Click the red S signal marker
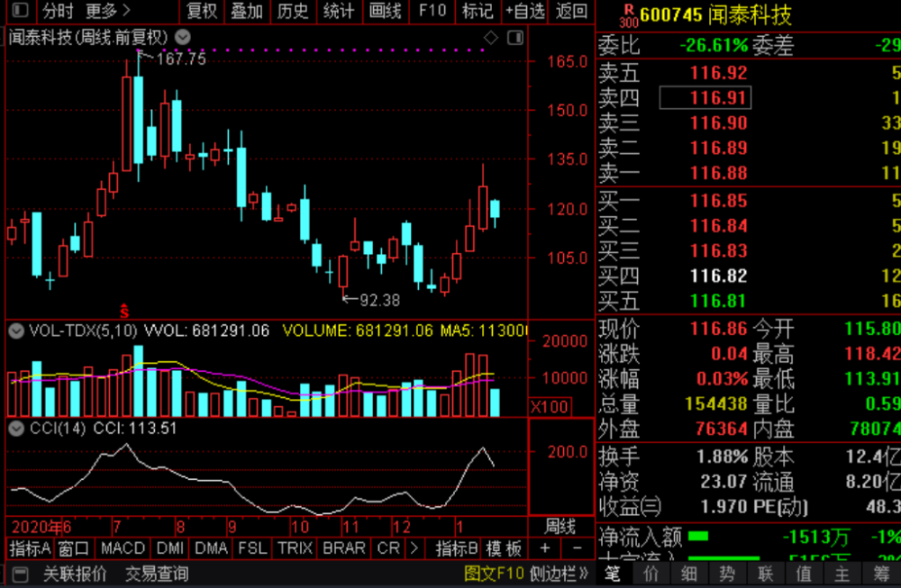This screenshot has height=588, width=901. click(x=124, y=311)
